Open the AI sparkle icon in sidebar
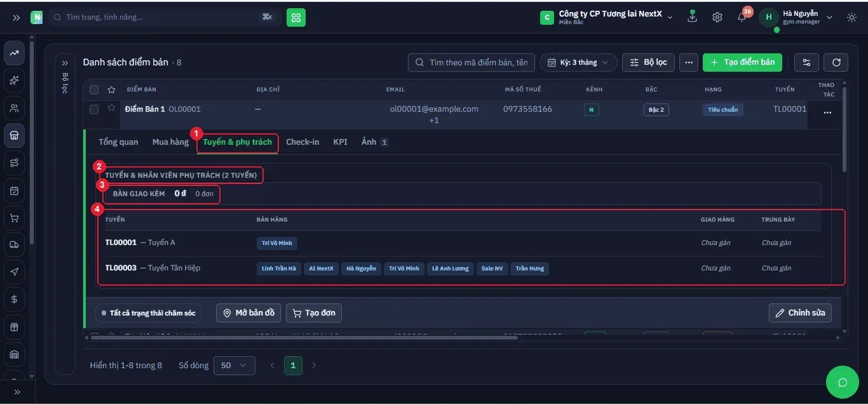Viewport: 868px width, 405px height. 15,81
